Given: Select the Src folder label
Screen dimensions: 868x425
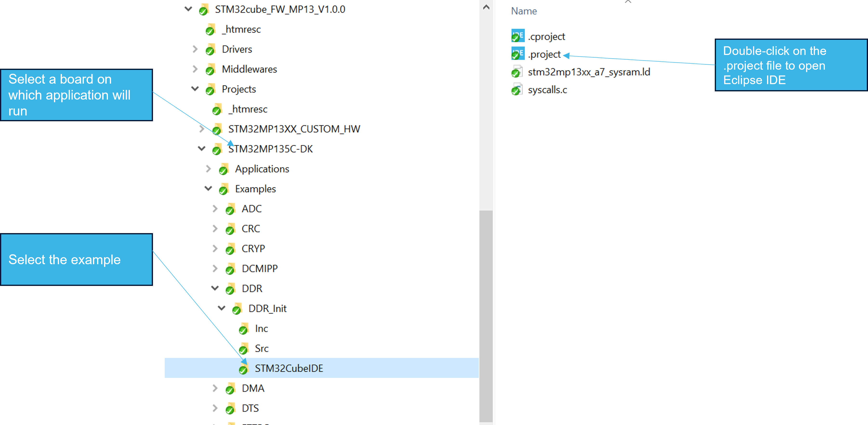Looking at the screenshot, I should 261,348.
